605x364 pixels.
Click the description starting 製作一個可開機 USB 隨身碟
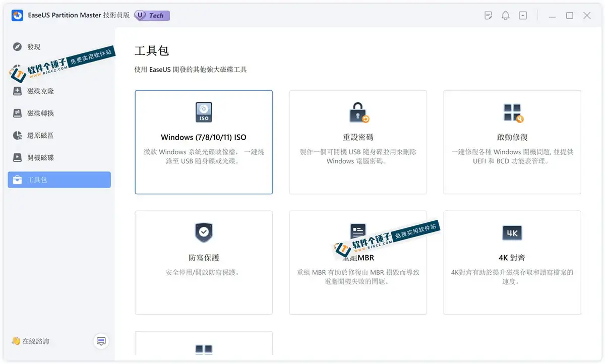click(358, 156)
